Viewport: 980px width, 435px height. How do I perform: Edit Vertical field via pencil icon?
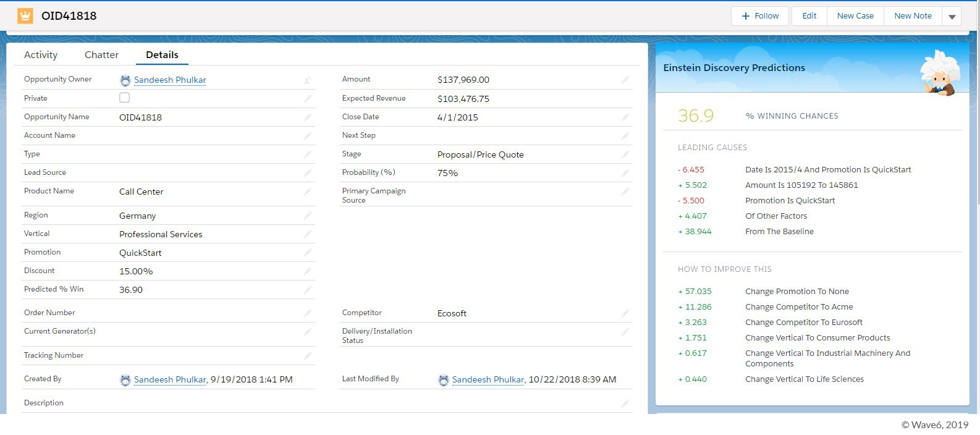pyautogui.click(x=307, y=234)
